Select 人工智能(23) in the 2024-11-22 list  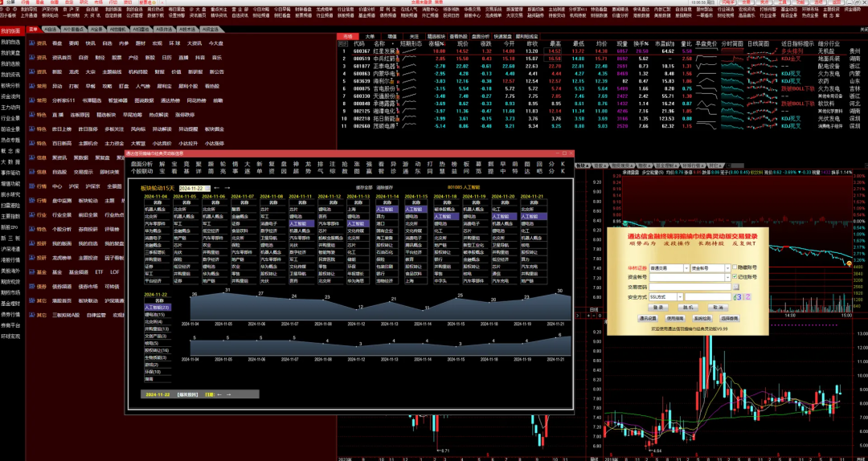[x=158, y=307]
